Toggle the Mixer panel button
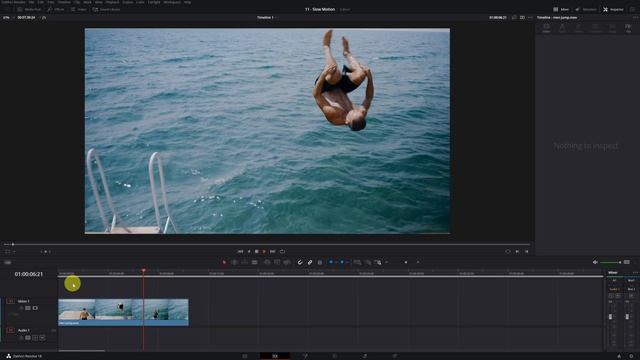This screenshot has height=360, width=640. point(561,9)
